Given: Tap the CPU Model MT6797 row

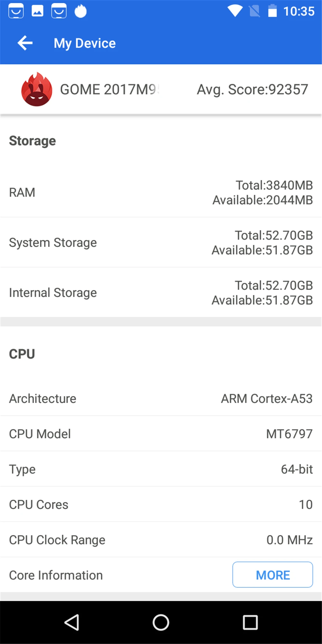Looking at the screenshot, I should coord(161,434).
